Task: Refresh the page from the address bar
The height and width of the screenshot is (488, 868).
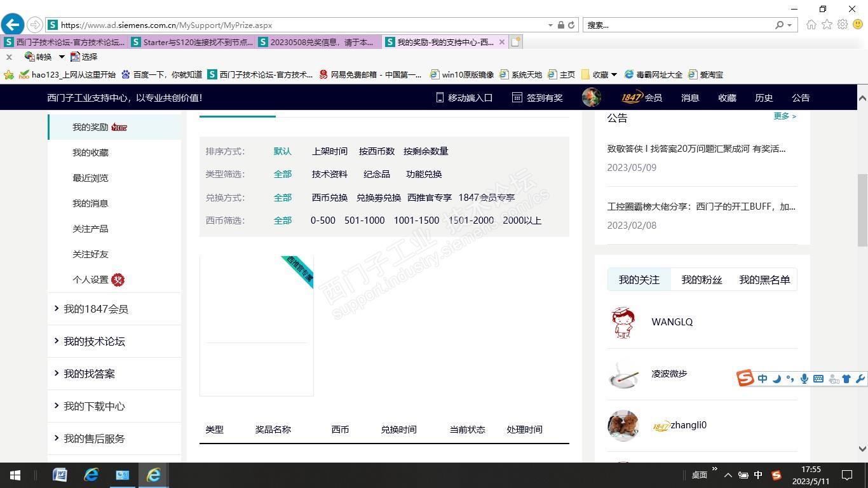Action: (571, 25)
